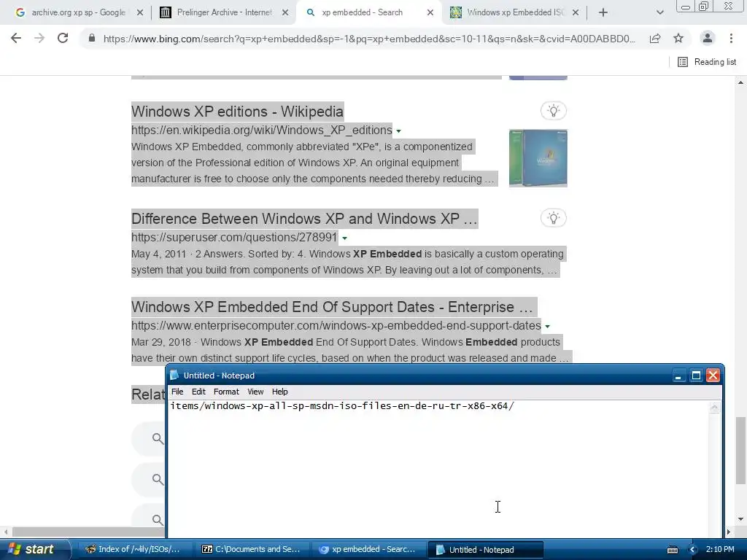
Task: Expand the arrow beside superuser.com URL
Action: point(344,238)
